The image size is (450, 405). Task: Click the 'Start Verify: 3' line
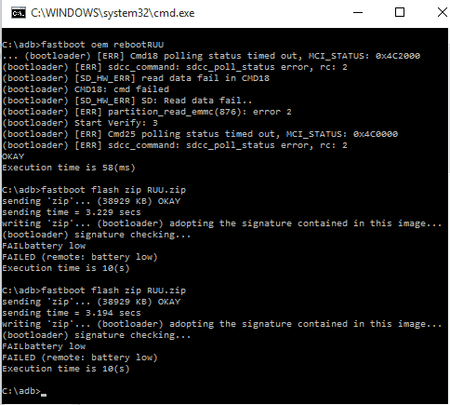coord(80,123)
